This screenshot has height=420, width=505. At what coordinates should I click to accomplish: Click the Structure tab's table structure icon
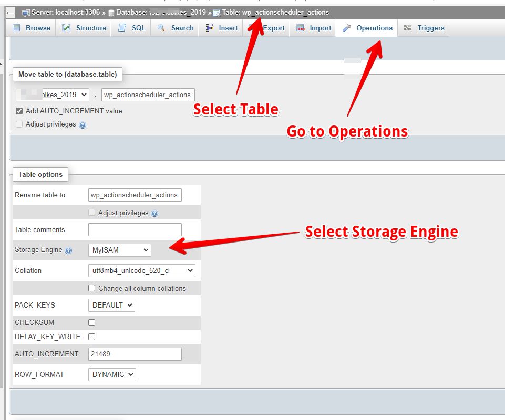66,28
